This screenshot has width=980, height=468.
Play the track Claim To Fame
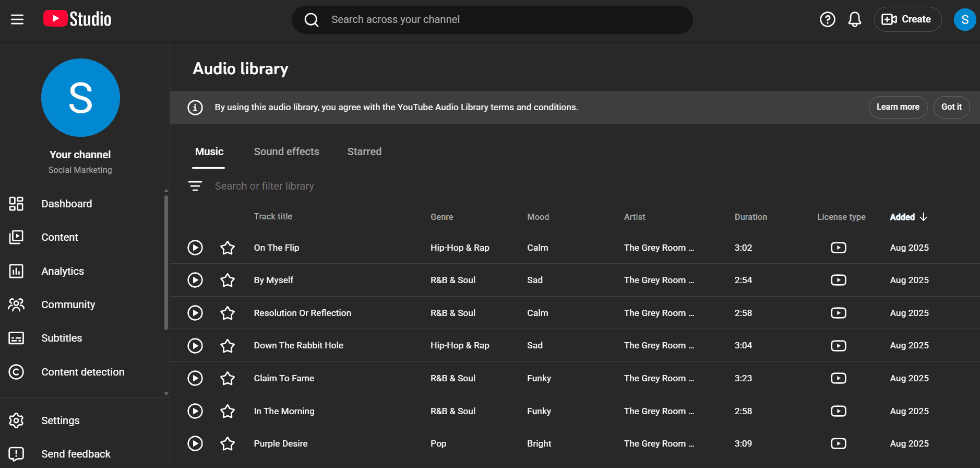point(195,378)
